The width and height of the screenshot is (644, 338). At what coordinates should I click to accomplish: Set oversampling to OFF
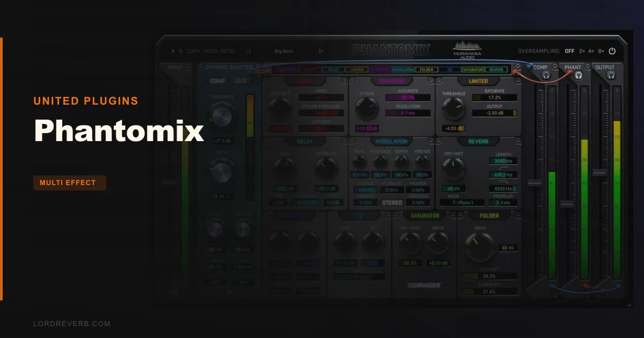569,52
